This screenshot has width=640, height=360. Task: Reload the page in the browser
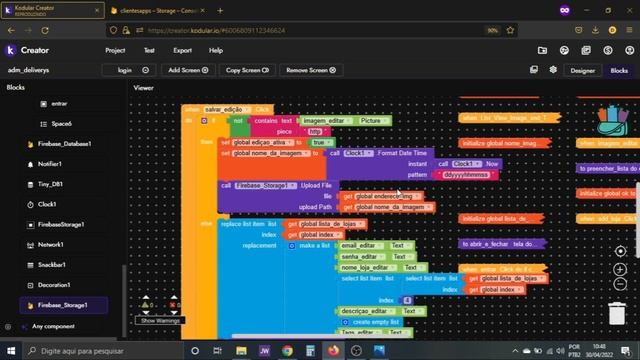click(45, 30)
